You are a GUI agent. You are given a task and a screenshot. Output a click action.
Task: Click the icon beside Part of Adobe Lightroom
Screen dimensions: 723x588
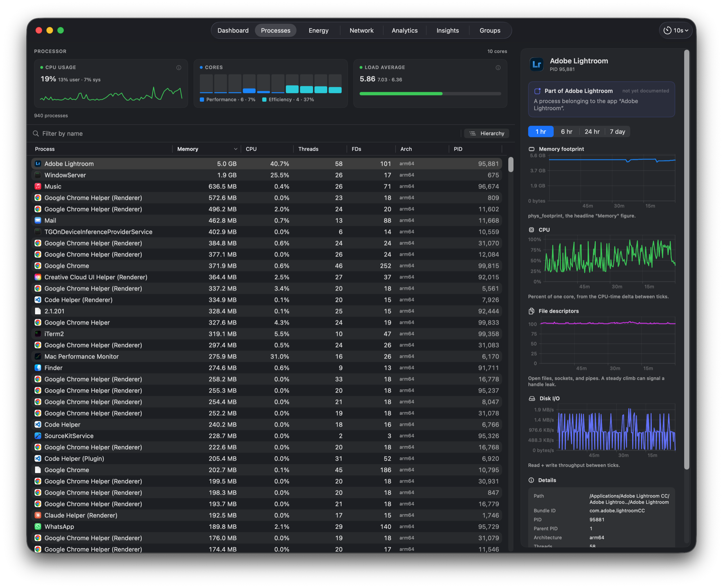[538, 91]
